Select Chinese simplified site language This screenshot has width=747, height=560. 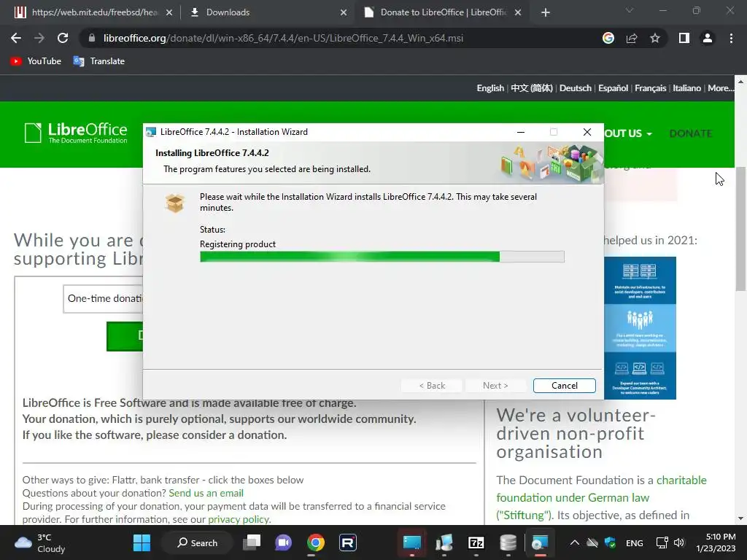click(x=532, y=88)
